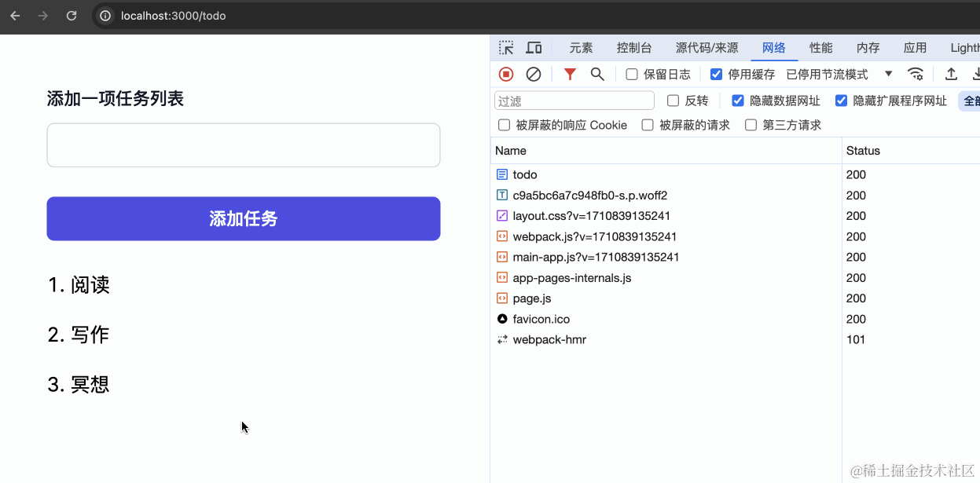980x483 pixels.
Task: Open the 应用 tab
Action: pyautogui.click(x=916, y=48)
